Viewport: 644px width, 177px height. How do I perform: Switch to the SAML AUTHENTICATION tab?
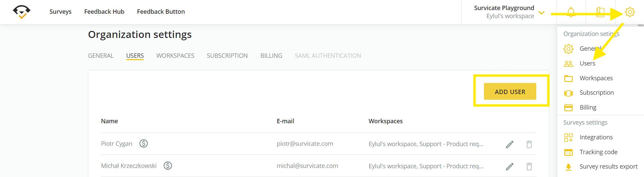(x=328, y=56)
